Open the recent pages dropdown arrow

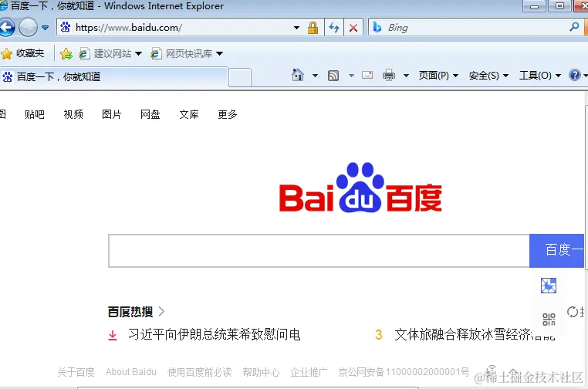[45, 27]
